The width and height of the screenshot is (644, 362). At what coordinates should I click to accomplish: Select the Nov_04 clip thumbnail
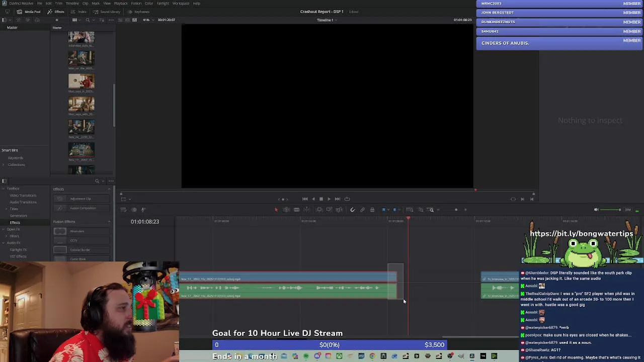81,127
